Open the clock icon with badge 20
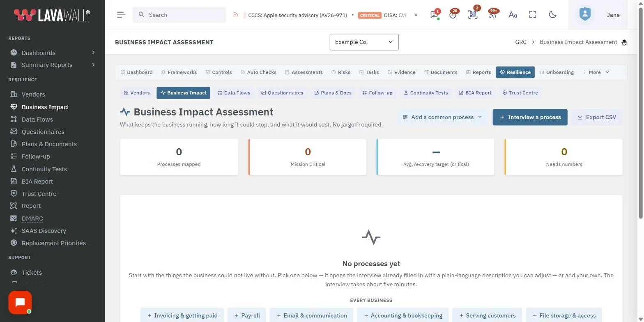The width and height of the screenshot is (644, 322). (x=453, y=15)
